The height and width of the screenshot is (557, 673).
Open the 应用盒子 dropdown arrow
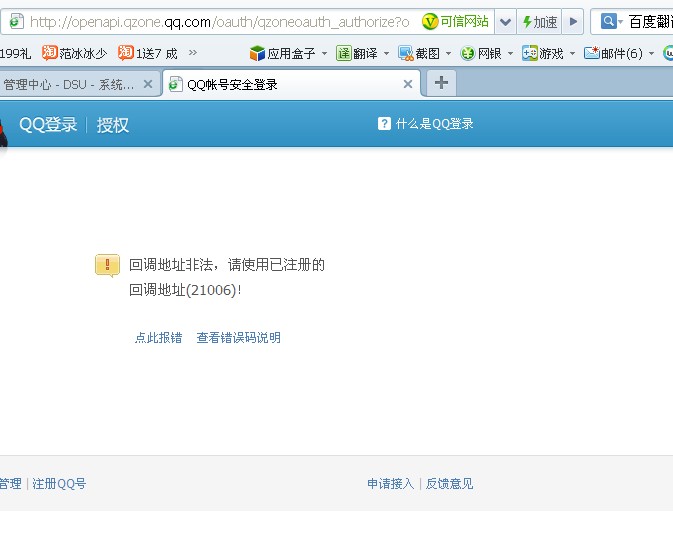coord(324,53)
